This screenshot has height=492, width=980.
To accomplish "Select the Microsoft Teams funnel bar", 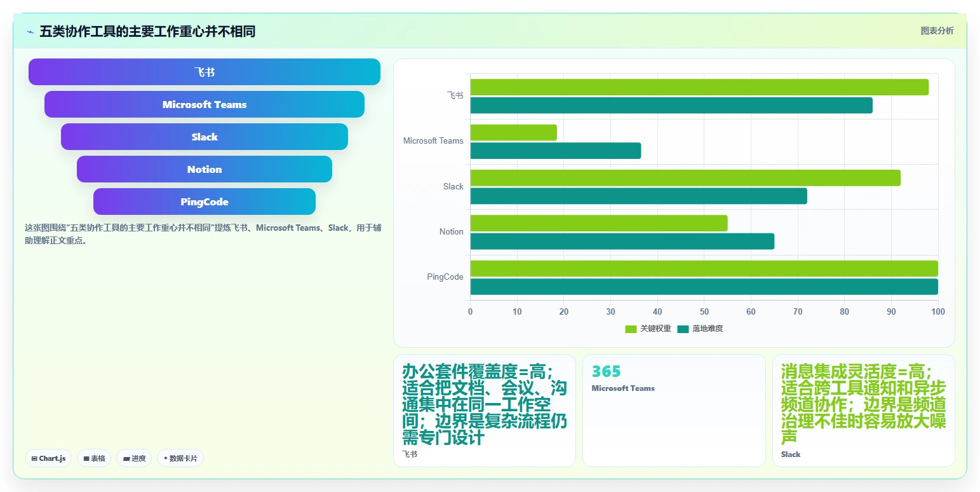I will (205, 104).
